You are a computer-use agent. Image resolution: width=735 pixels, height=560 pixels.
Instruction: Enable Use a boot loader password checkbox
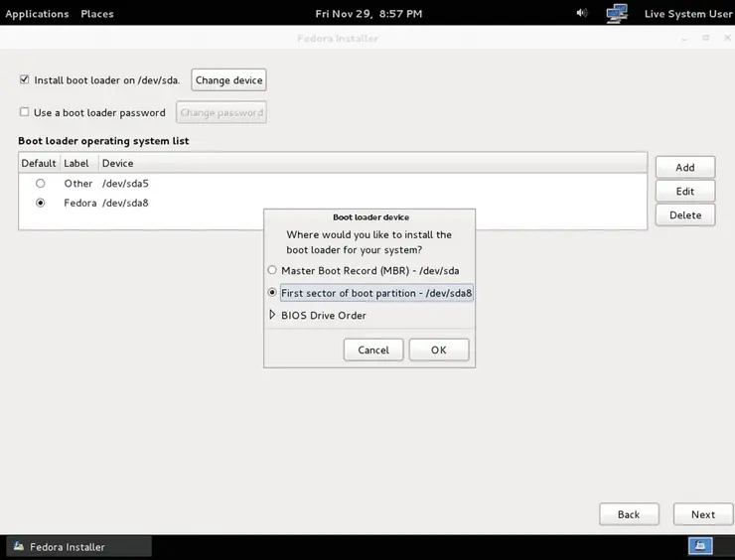(x=25, y=113)
